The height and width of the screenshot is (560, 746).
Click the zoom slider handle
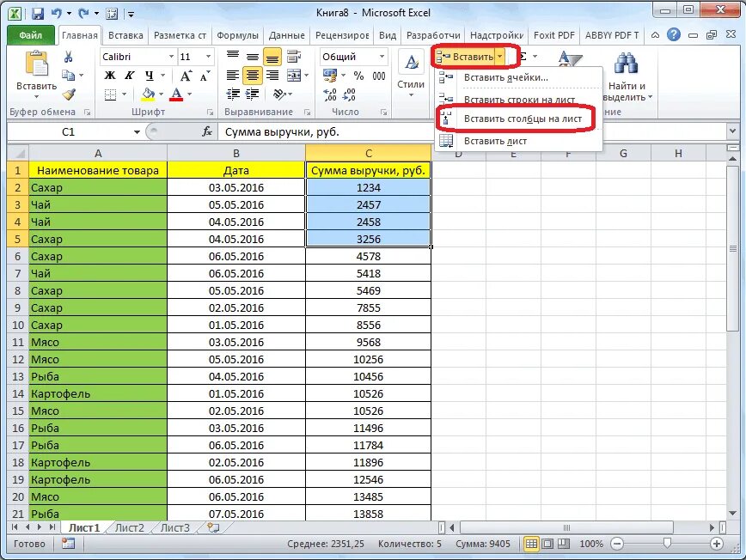click(667, 543)
